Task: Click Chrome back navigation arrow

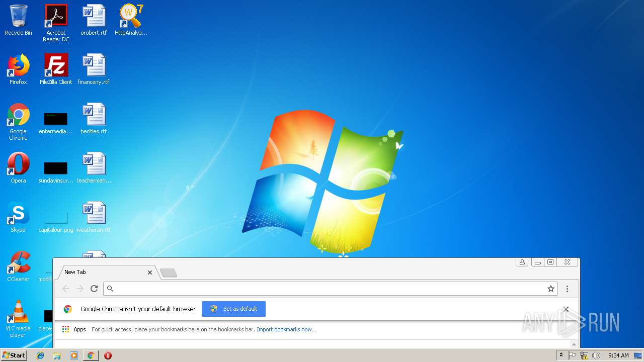Action: (66, 289)
